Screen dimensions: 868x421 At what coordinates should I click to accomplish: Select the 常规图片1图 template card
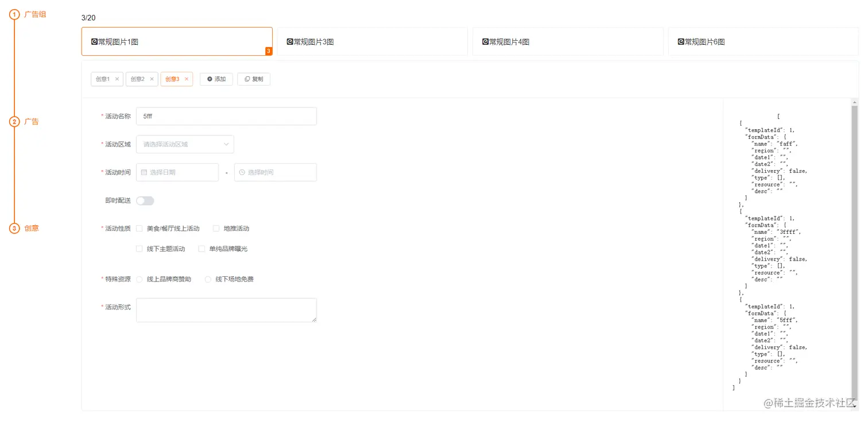coord(177,41)
